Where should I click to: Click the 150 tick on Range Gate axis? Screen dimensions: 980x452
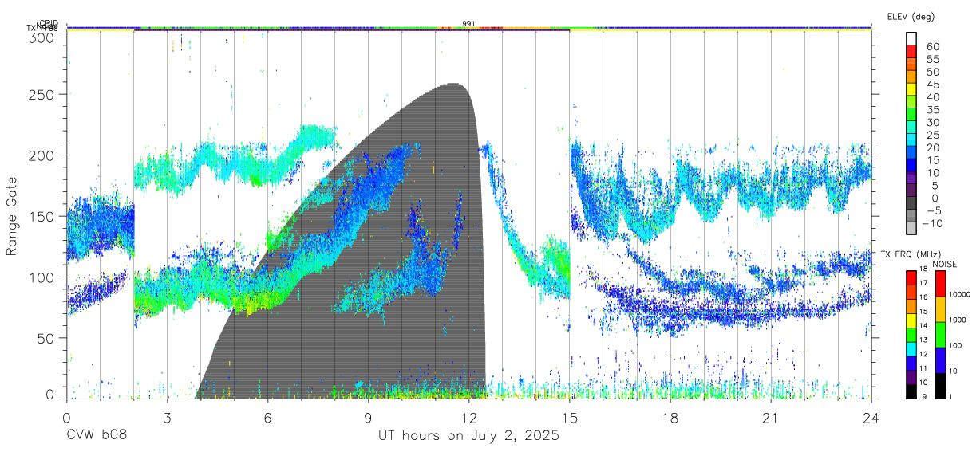pos(40,216)
